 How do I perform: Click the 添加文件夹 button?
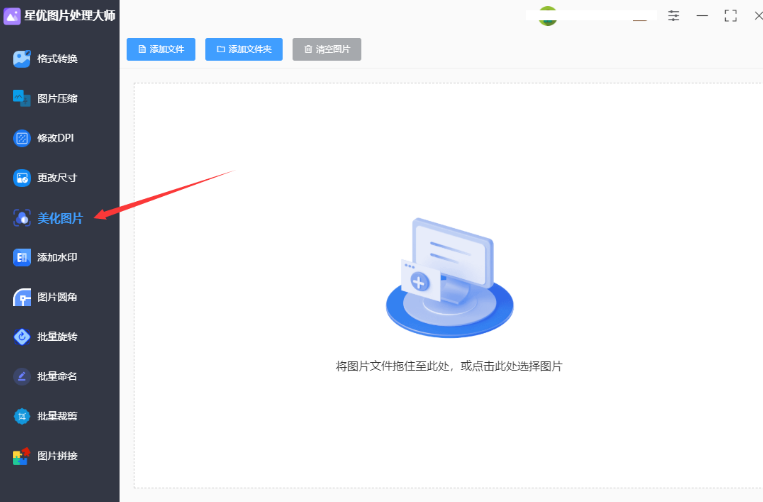coord(244,49)
